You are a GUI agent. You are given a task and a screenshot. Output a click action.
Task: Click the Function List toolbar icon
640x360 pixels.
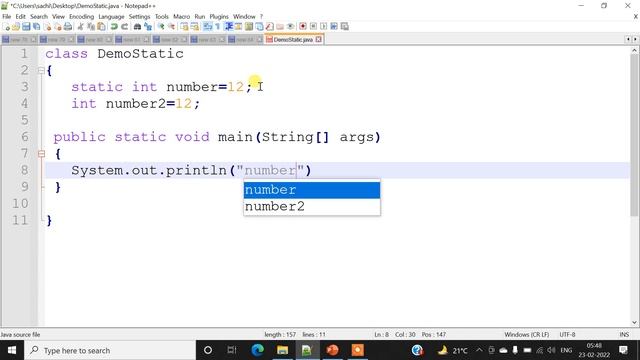270,27
